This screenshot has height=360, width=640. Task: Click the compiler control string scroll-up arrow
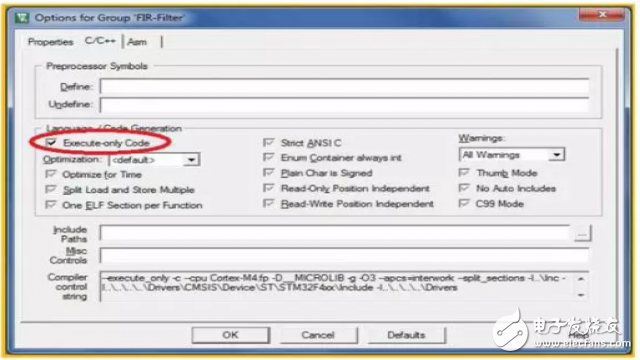(581, 279)
